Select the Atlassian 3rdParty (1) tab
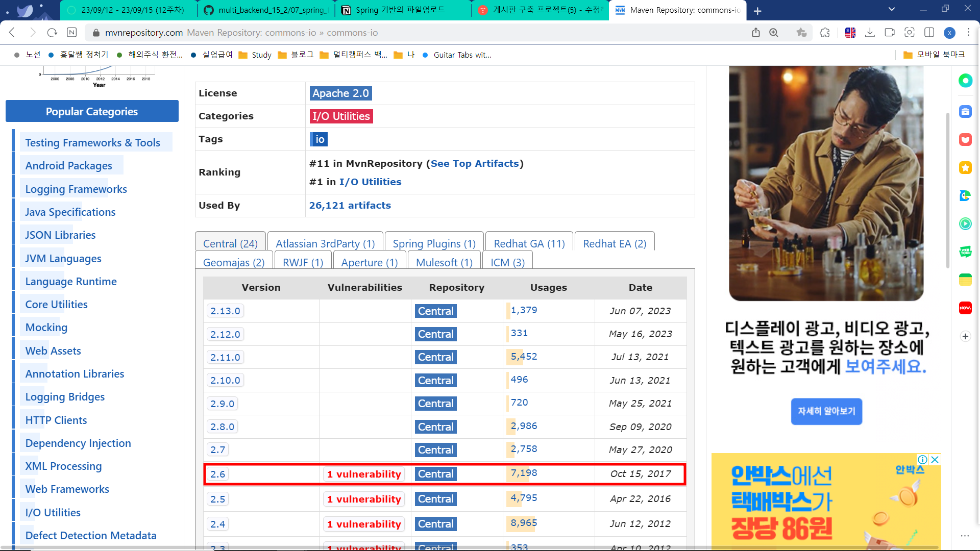This screenshot has width=980, height=551. 325,244
